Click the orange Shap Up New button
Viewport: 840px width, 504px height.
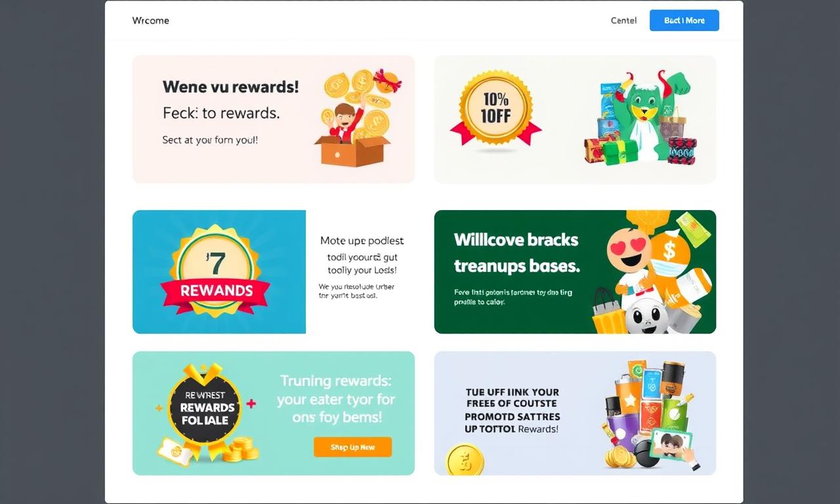point(353,447)
